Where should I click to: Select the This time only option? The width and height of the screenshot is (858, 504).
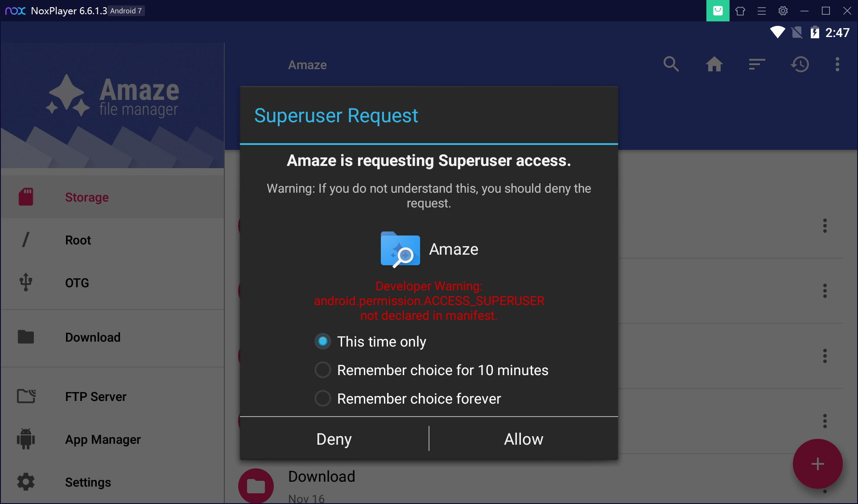[x=371, y=342]
